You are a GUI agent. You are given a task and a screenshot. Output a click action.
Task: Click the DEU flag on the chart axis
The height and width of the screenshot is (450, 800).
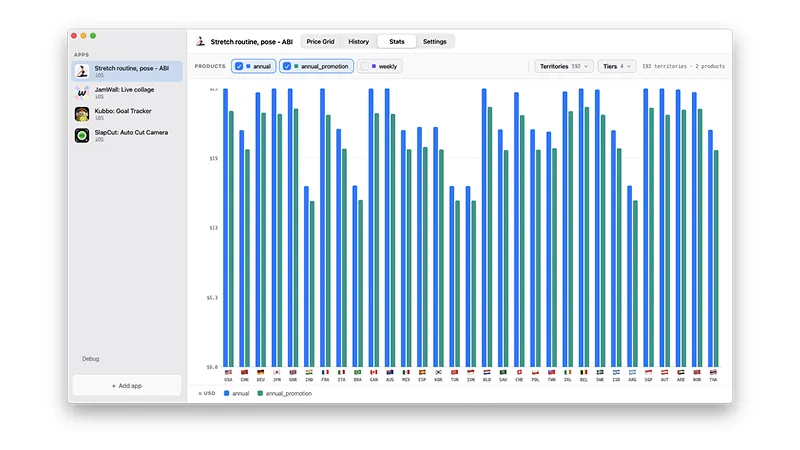[x=261, y=372]
